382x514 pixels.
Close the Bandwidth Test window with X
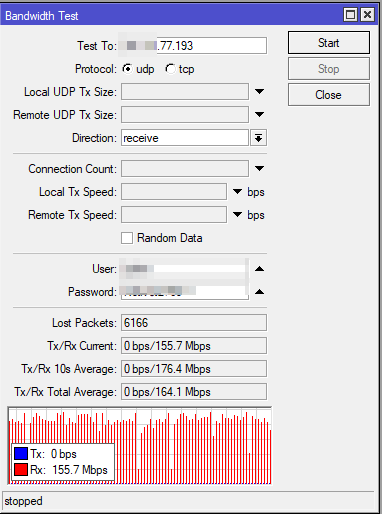tap(367, 15)
